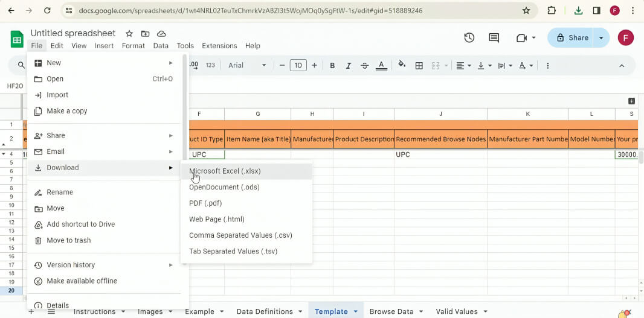The image size is (644, 318).
Task: Click the font size field showing 10
Action: [x=298, y=65]
